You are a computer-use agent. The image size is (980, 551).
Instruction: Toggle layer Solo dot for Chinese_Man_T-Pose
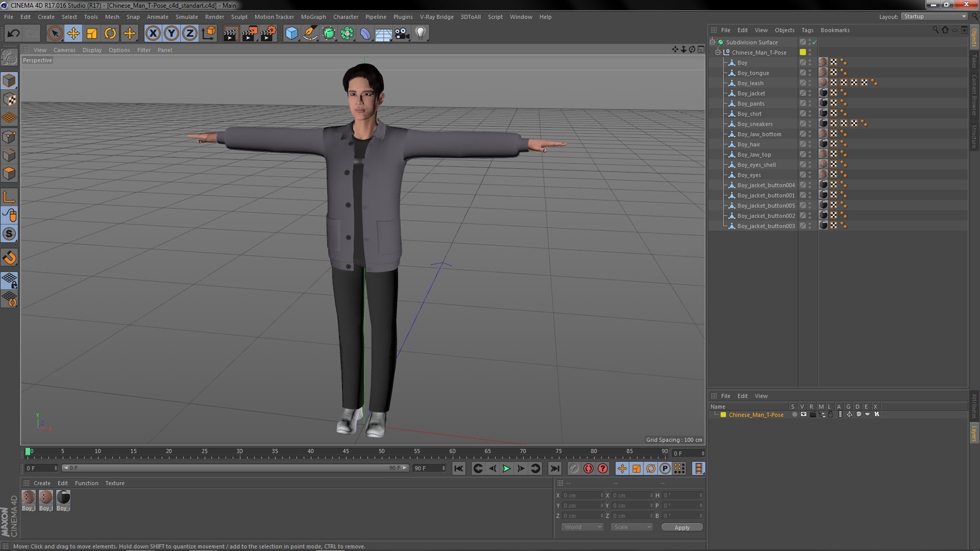[794, 414]
